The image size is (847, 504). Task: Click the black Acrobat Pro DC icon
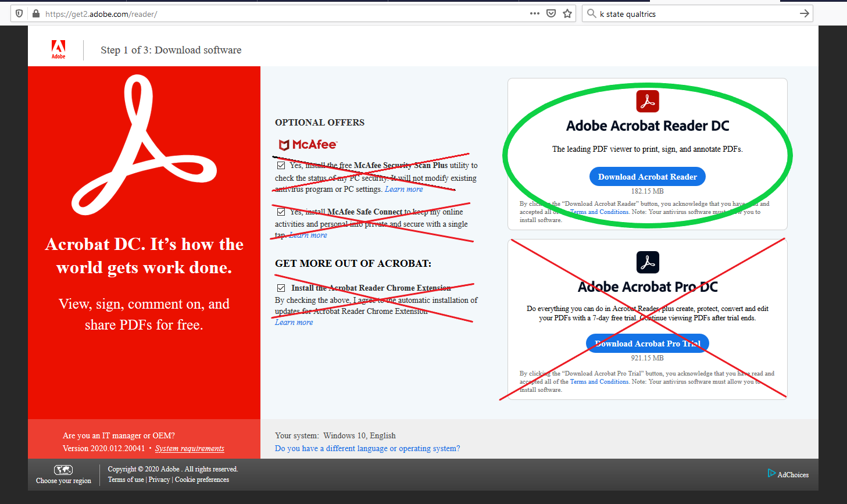point(648,262)
